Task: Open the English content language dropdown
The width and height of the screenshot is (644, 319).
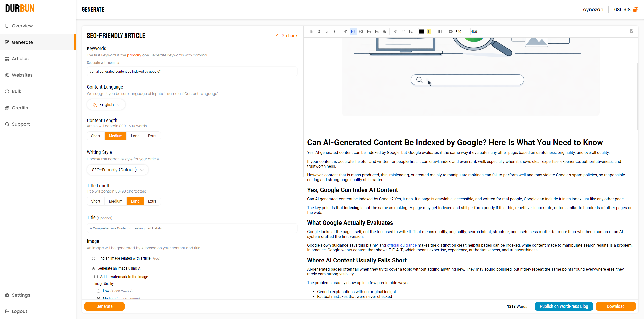Action: [x=106, y=104]
